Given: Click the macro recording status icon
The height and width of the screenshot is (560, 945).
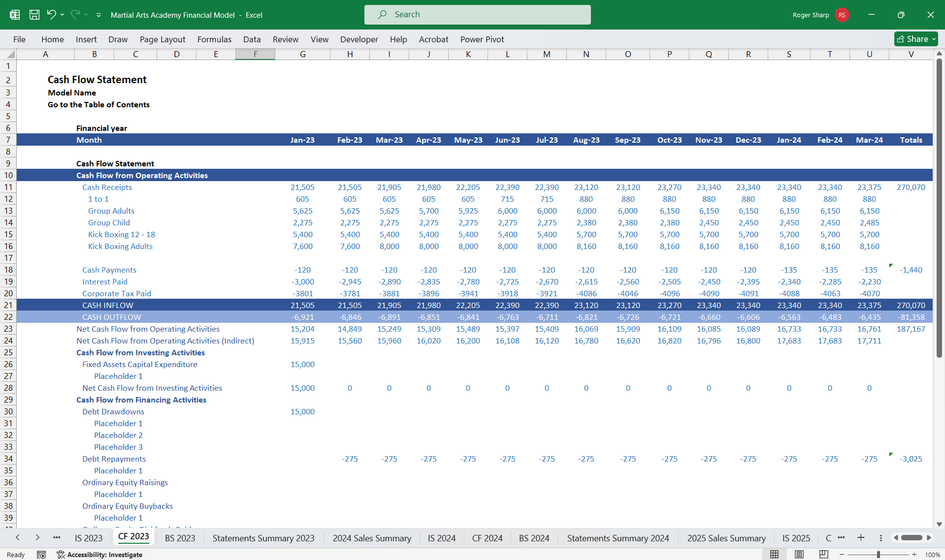Looking at the screenshot, I should [x=41, y=555].
